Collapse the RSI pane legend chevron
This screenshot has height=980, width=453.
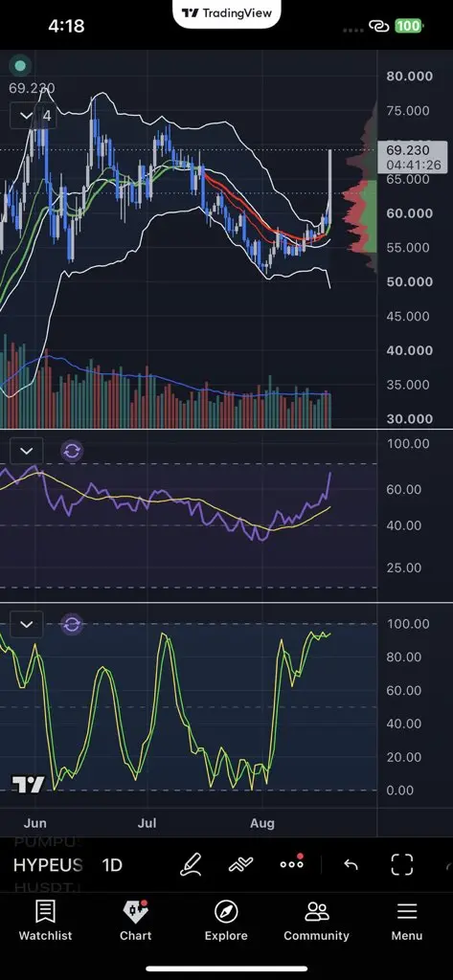coord(26,451)
